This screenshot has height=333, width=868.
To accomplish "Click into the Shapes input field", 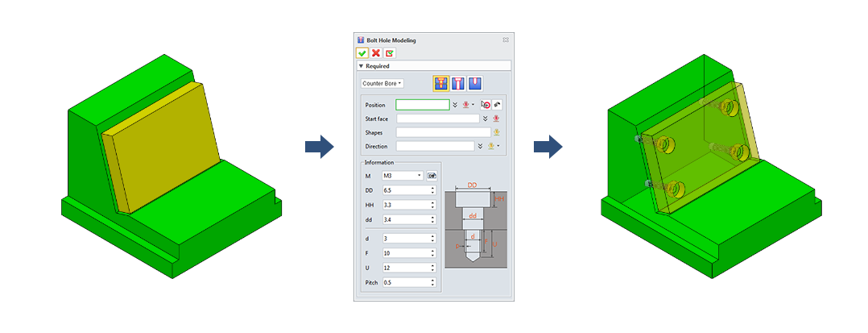I will [444, 132].
